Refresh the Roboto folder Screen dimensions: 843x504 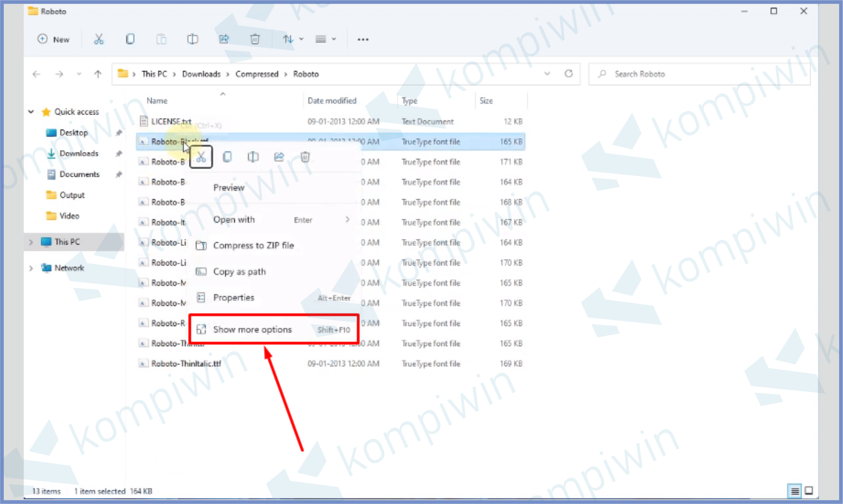click(x=569, y=74)
